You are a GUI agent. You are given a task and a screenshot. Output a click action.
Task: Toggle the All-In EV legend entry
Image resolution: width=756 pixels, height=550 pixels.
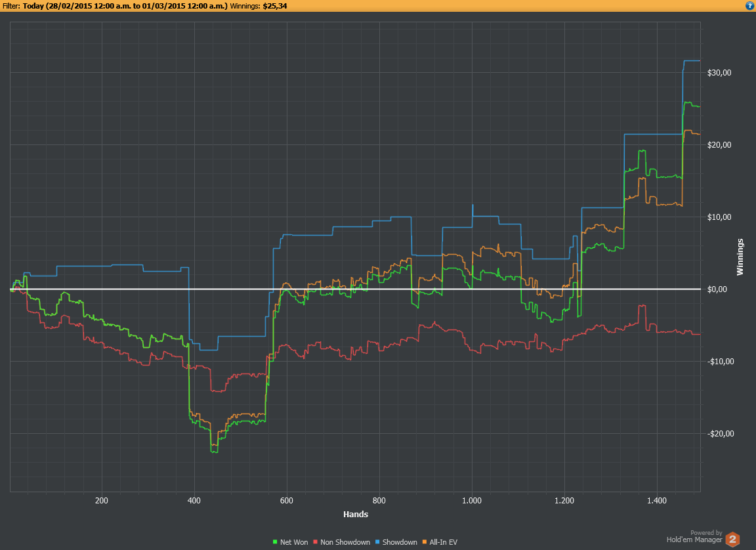(440, 542)
